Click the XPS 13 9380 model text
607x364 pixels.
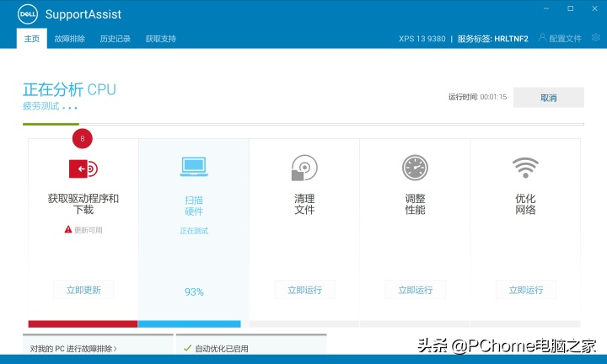[x=422, y=39]
